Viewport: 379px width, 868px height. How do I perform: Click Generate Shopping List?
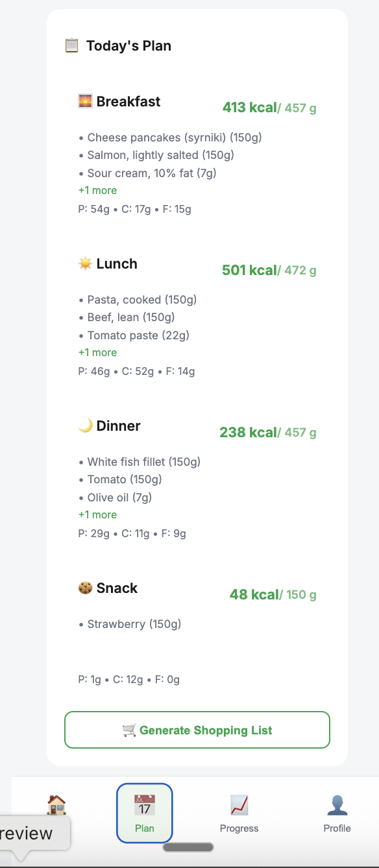(197, 730)
